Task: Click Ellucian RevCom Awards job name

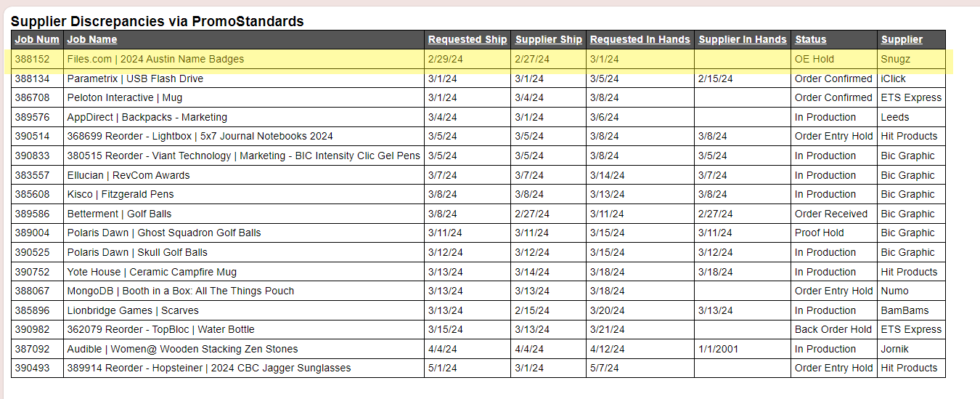Action: (128, 175)
